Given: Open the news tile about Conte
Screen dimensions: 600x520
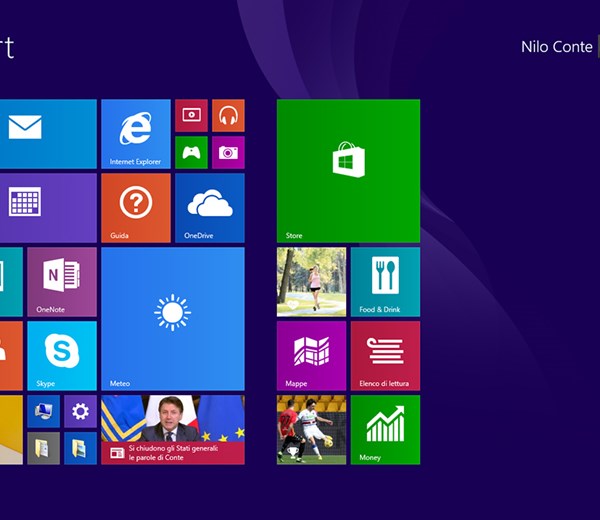Looking at the screenshot, I should pos(173,430).
